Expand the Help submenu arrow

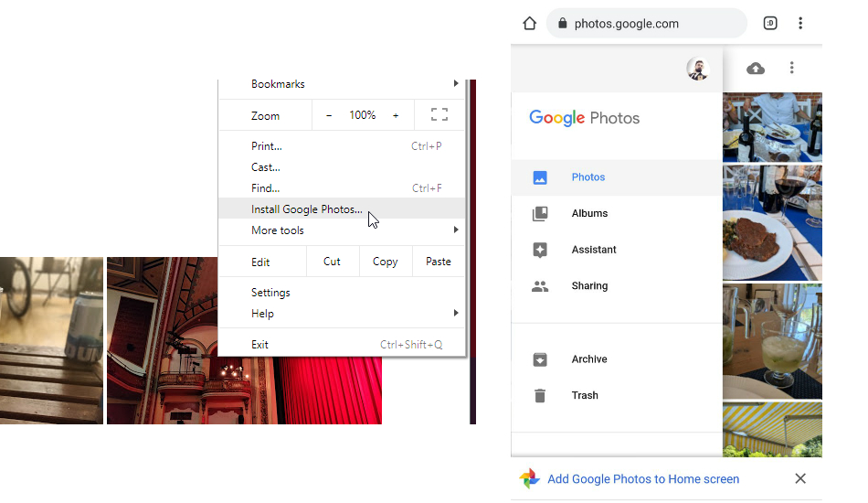(x=456, y=313)
